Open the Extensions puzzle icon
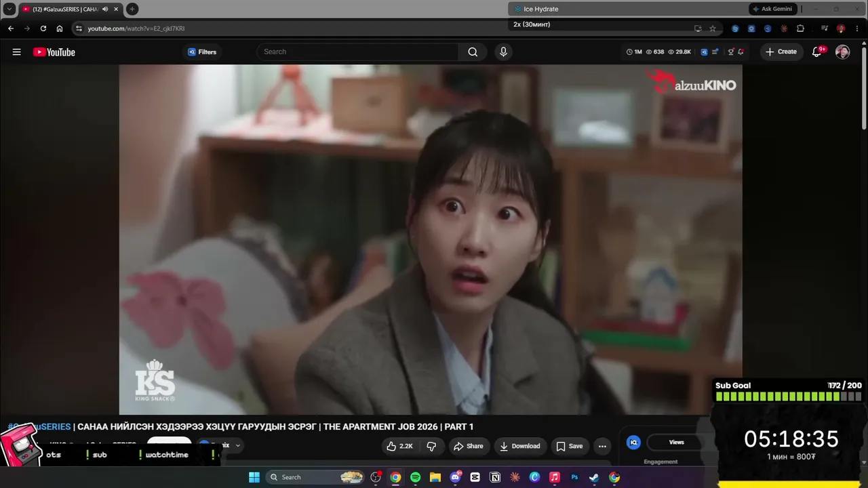868x488 pixels. [x=800, y=28]
